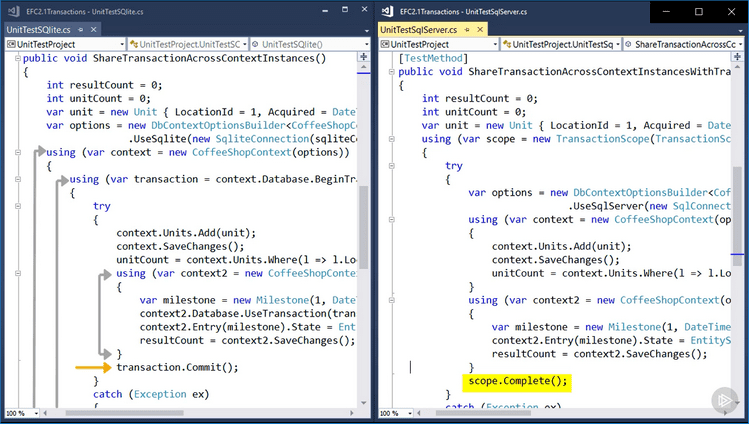Click the horizontal scrollbar thumb in the SQlite window
This screenshot has height=424, width=749.
click(124, 413)
